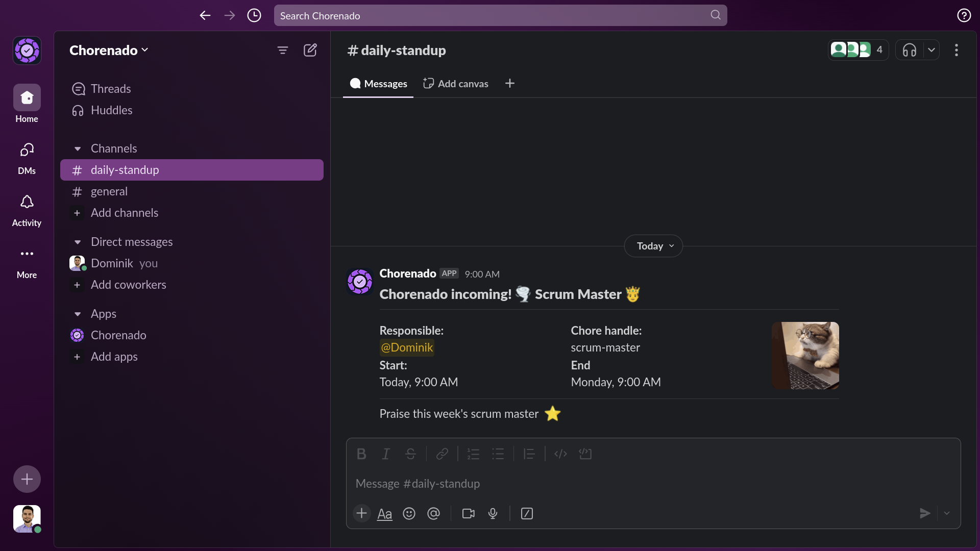Open the Chorenado workspace dropdown
Image resolution: width=980 pixels, height=551 pixels.
coord(109,50)
